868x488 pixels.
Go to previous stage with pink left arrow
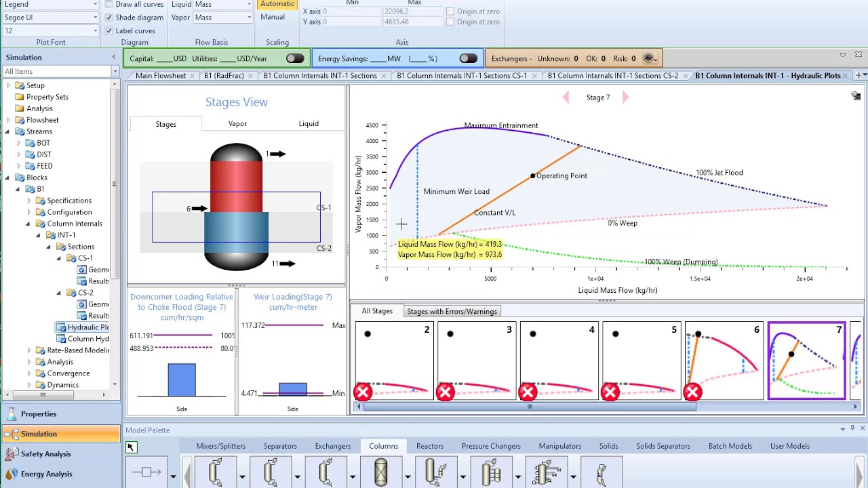click(x=566, y=98)
